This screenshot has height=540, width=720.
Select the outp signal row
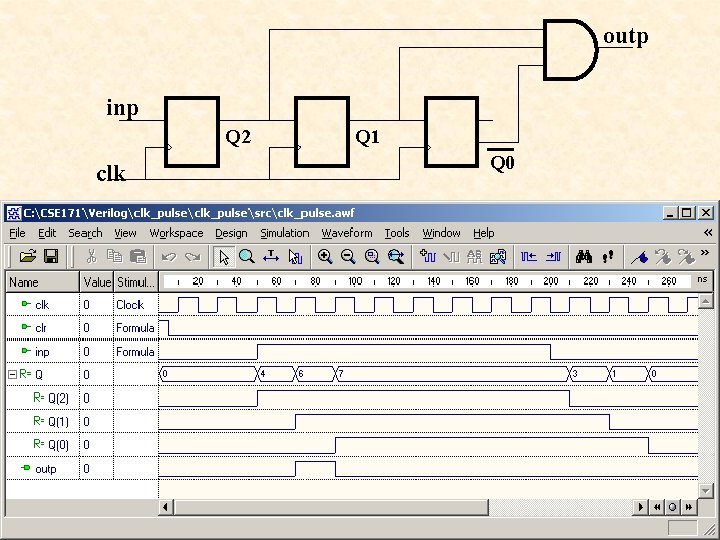(x=45, y=469)
